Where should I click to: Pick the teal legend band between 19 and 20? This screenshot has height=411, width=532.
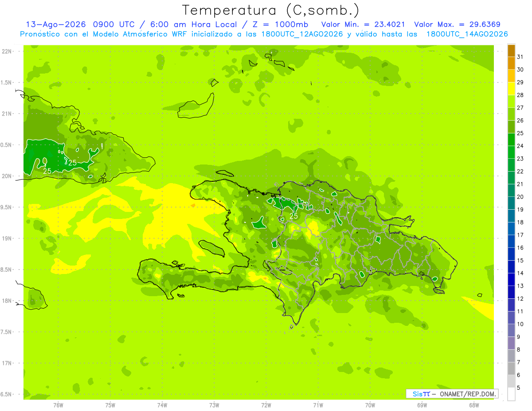click(511, 203)
